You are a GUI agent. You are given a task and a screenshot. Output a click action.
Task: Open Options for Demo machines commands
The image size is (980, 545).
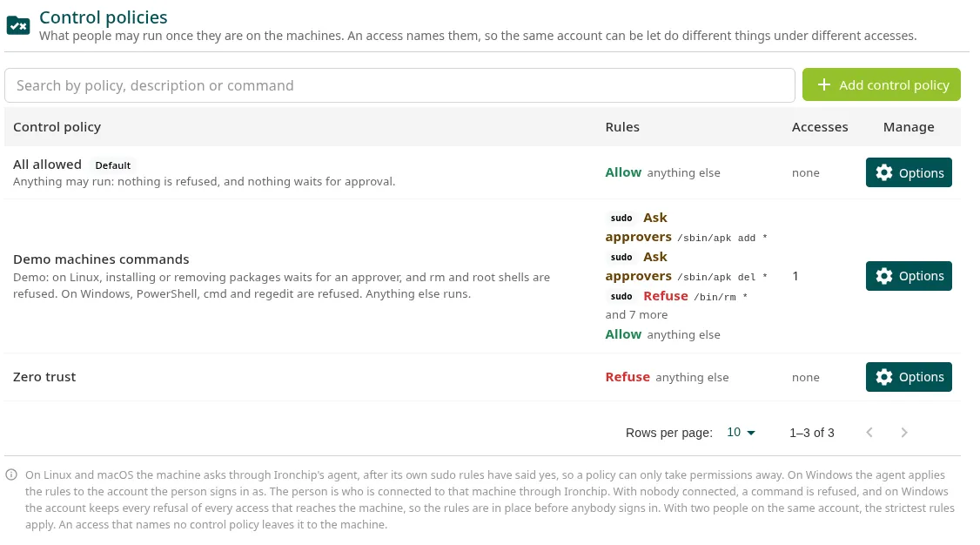point(909,276)
